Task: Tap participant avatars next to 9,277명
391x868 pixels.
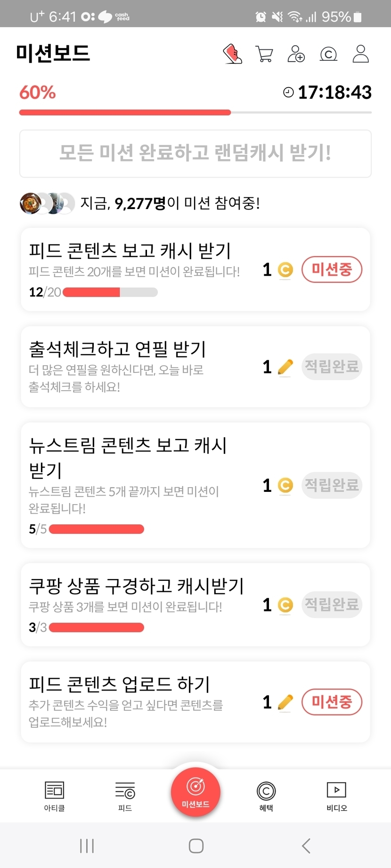Action: tap(47, 203)
